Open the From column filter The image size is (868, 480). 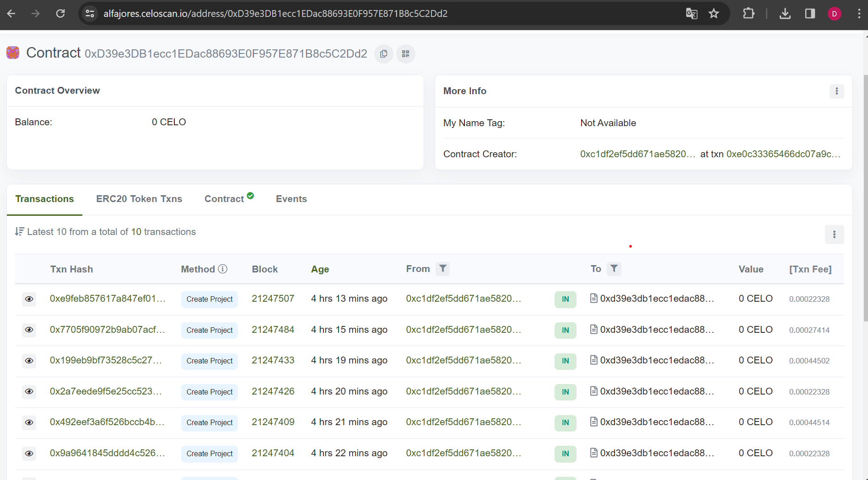tap(442, 269)
